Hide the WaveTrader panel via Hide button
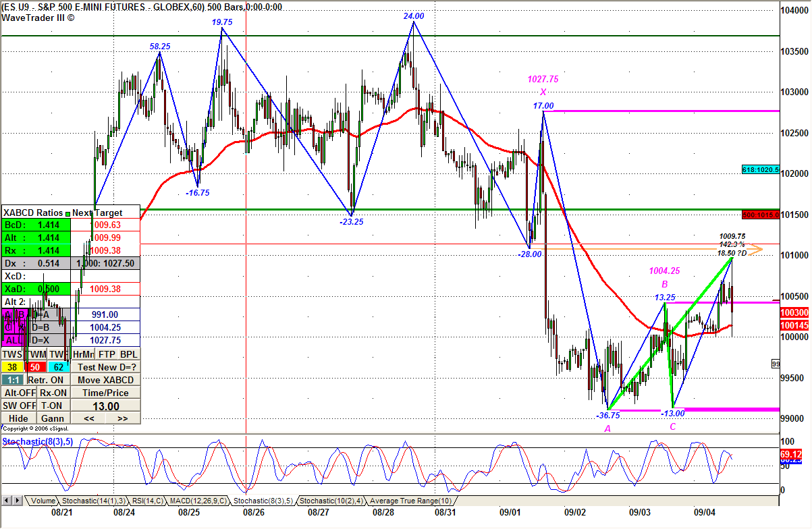The height and width of the screenshot is (529, 812). [19, 418]
